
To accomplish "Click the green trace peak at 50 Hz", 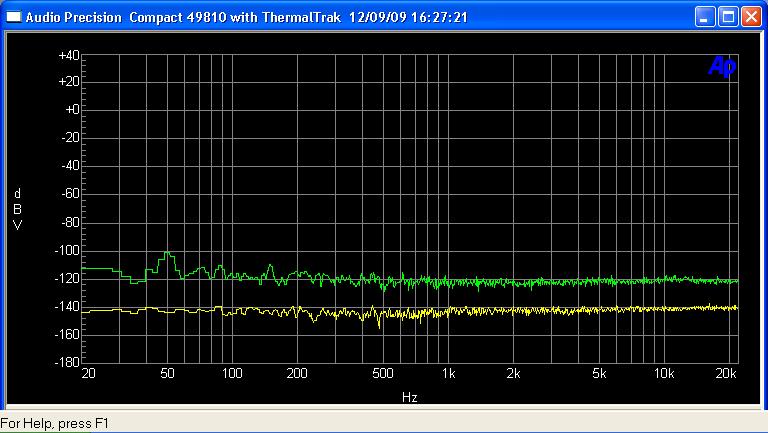I will click(x=168, y=254).
